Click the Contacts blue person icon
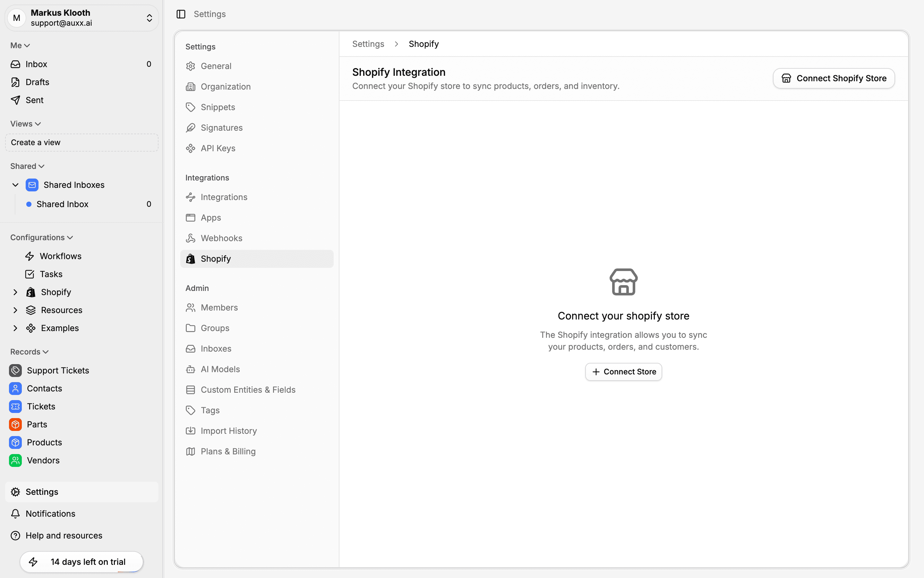 point(15,389)
